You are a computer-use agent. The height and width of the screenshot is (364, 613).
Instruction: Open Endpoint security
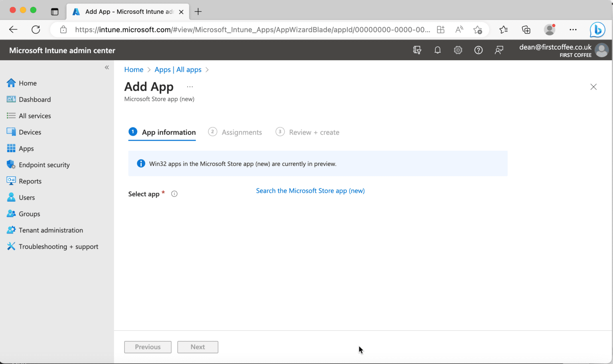pos(44,165)
